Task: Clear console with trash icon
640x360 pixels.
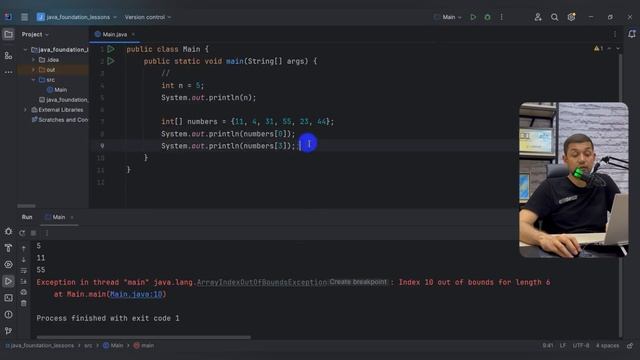Action: pyautogui.click(x=24, y=303)
